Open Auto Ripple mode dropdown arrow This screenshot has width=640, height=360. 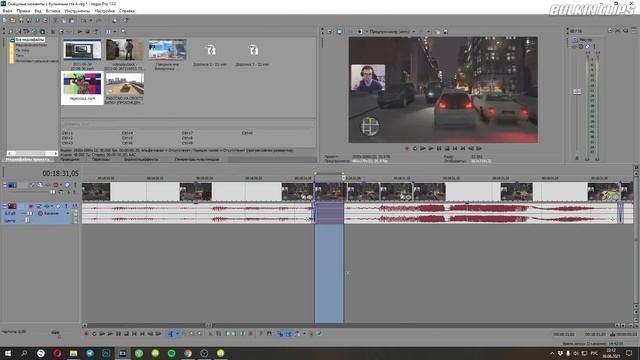304,333
